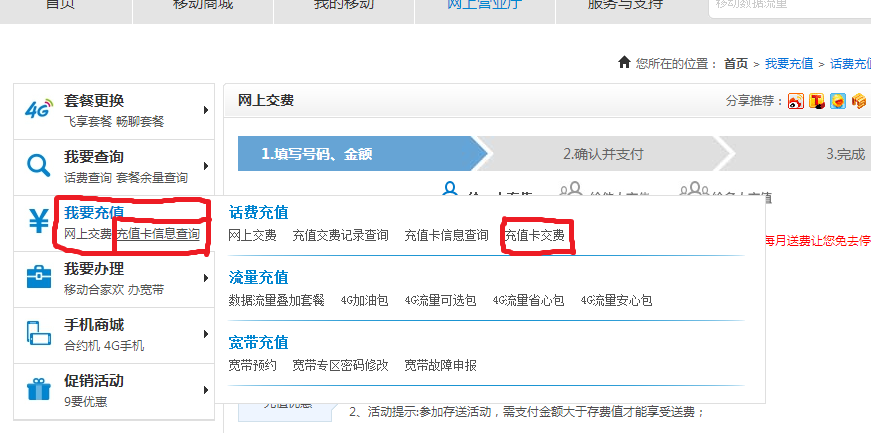The image size is (871, 433).
Task: Select step 2.确认并支付
Action: pyautogui.click(x=603, y=153)
